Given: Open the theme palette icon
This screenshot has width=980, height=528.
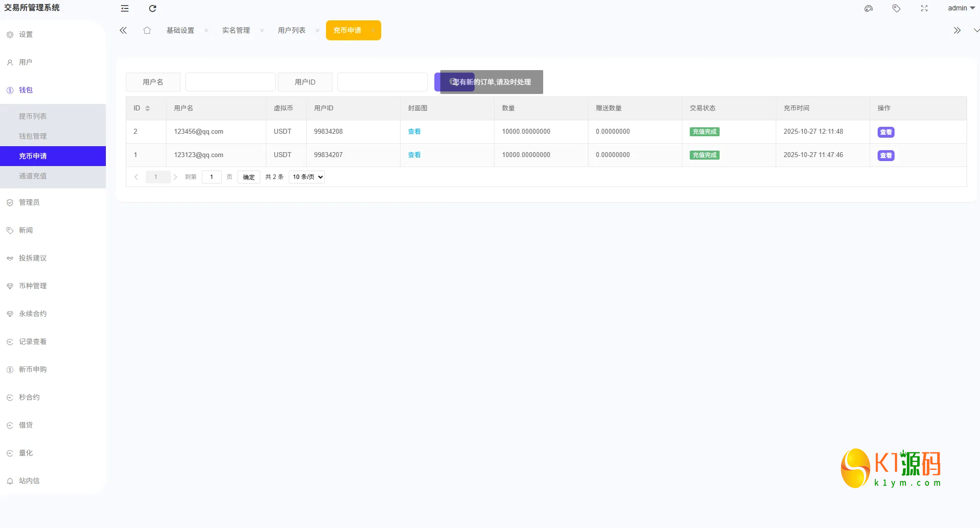Looking at the screenshot, I should [x=869, y=8].
